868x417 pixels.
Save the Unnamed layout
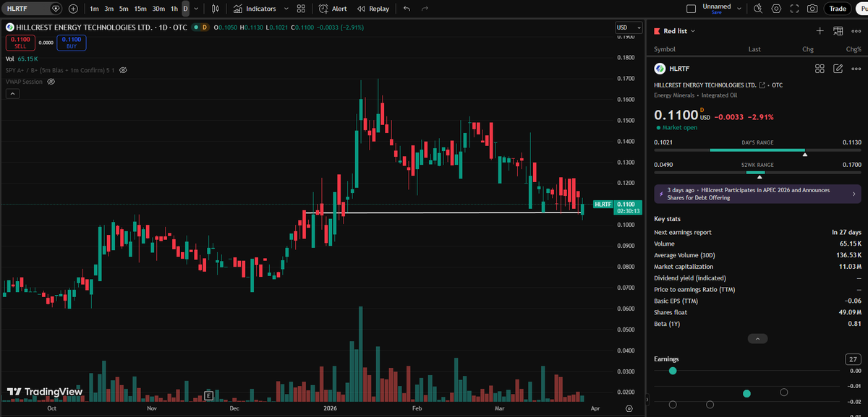coord(716,12)
